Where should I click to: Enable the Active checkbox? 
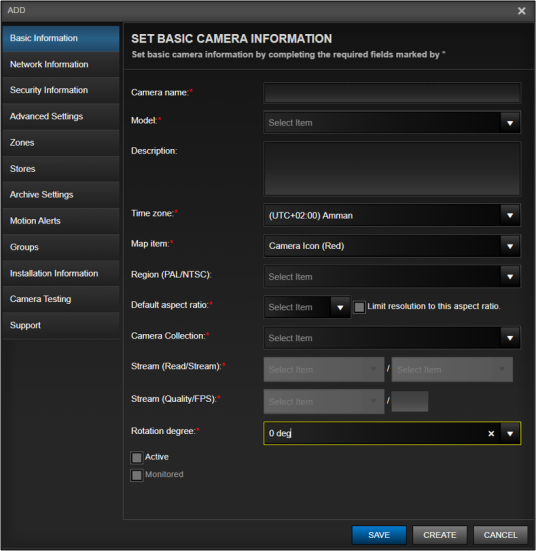(137, 458)
